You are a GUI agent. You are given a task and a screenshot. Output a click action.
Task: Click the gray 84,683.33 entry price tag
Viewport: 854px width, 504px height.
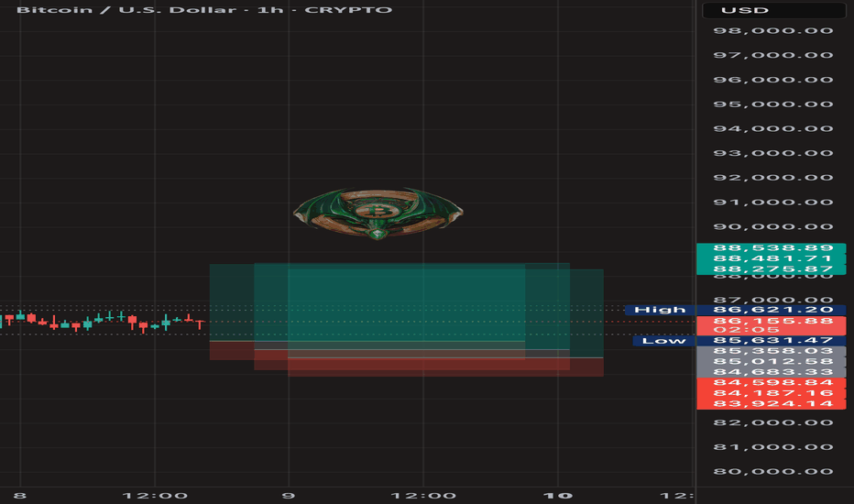[772, 372]
